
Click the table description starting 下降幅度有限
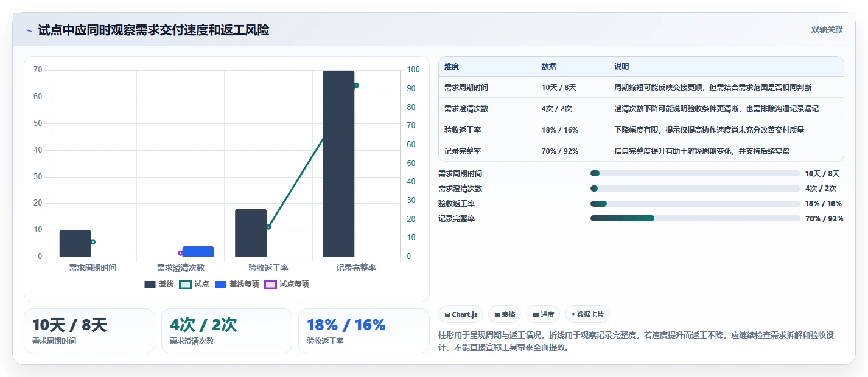click(x=710, y=130)
